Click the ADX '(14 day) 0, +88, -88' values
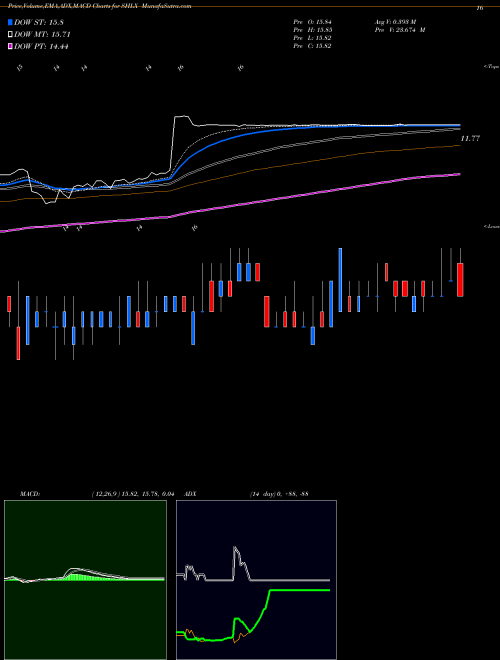This screenshot has width=500, height=660. coord(279,494)
